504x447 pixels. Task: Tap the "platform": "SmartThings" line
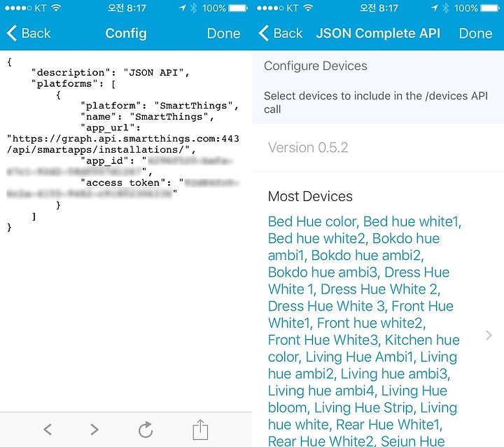160,106
